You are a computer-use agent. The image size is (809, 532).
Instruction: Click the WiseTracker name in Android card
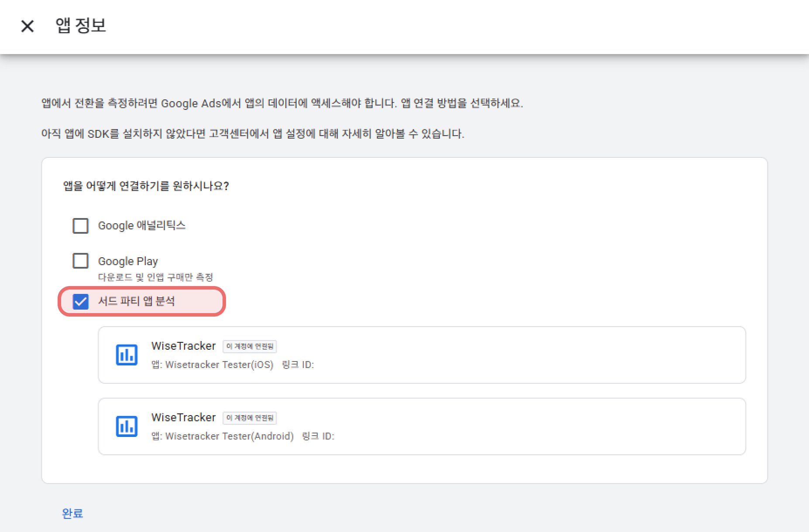tap(183, 418)
